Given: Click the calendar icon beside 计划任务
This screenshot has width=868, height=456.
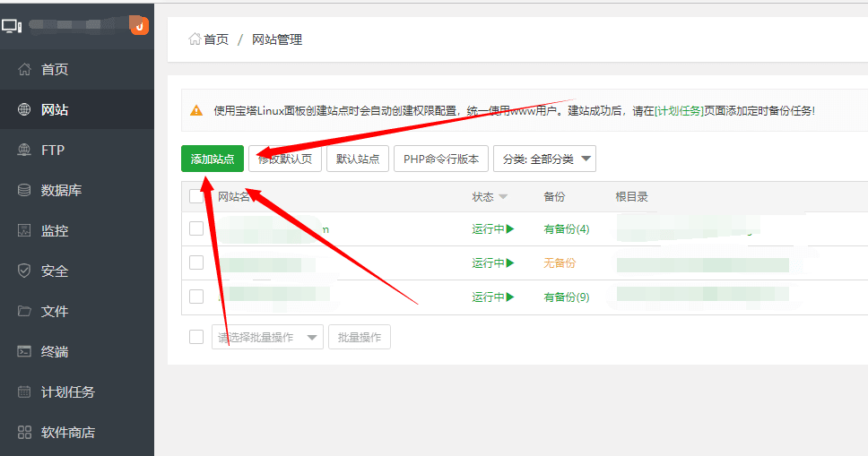Looking at the screenshot, I should coord(24,391).
